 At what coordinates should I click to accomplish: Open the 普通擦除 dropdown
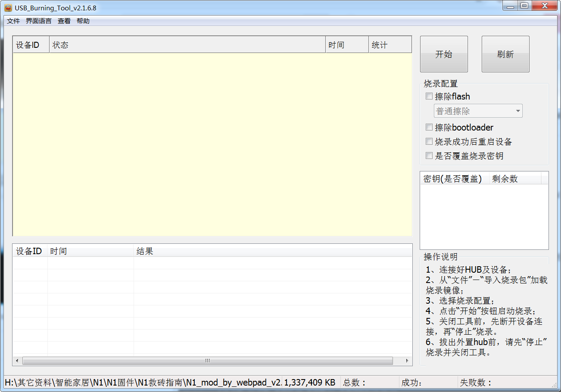point(478,111)
